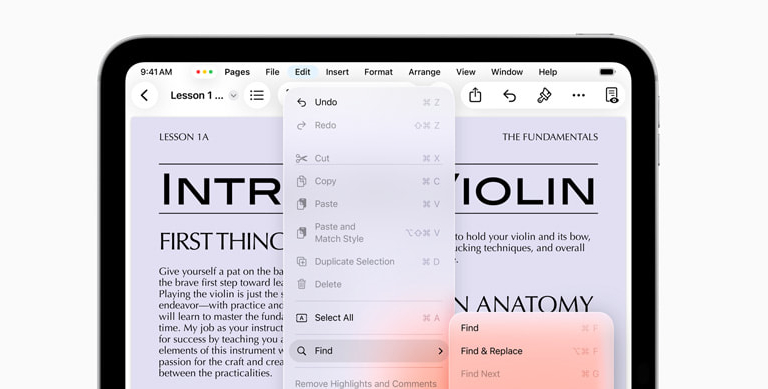
Task: Open the Format paintbrush icon
Action: point(544,95)
